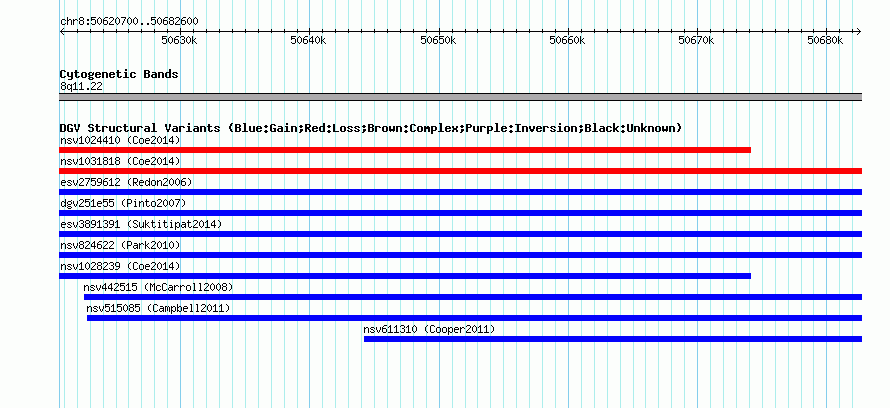Click the 50680k ruler mark
Viewport: 890px width, 408px height.
[826, 40]
